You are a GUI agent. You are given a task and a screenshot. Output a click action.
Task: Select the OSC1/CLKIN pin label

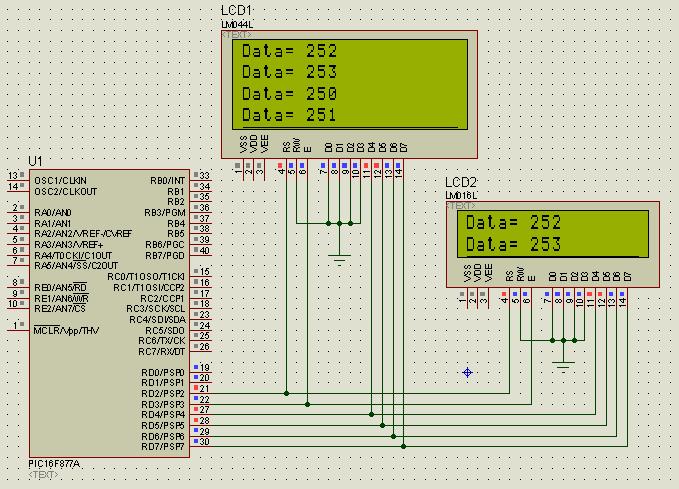(x=60, y=181)
